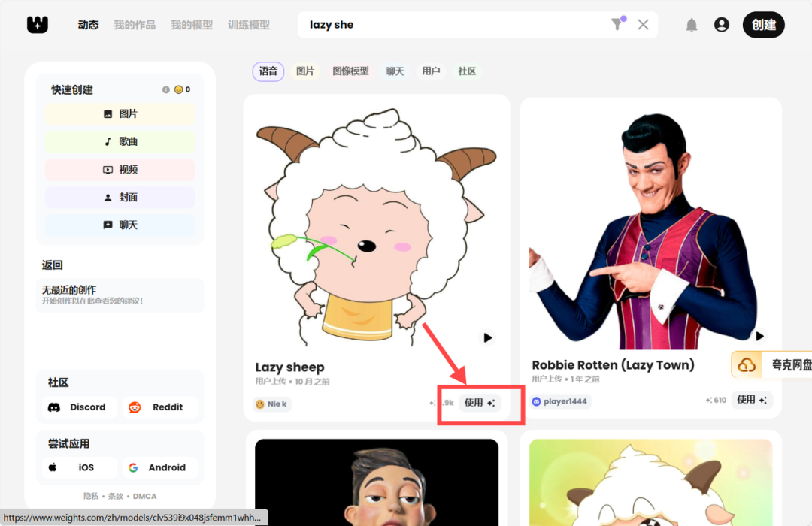Viewport: 812px width, 526px height.
Task: Clear the search box with the X
Action: coord(643,24)
